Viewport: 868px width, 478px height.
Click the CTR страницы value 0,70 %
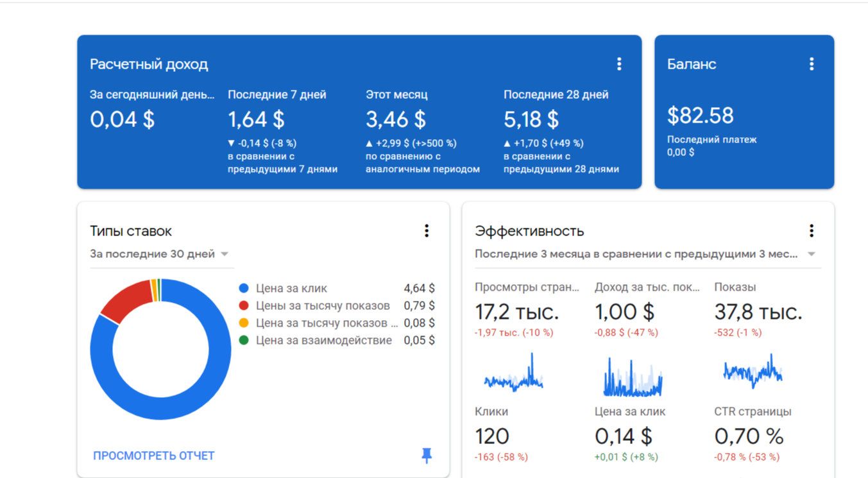point(749,436)
